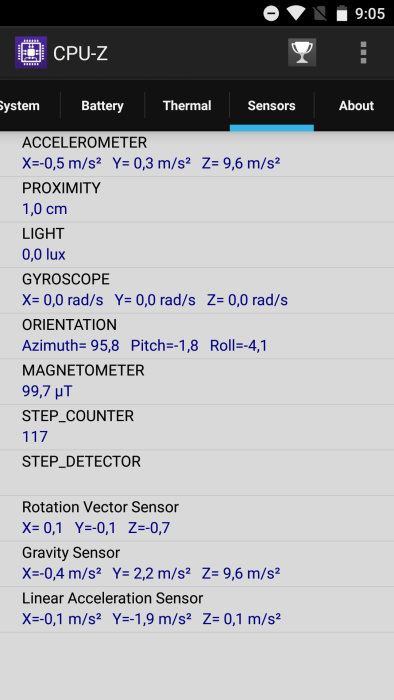Tap the do-not-disturb status icon
The image size is (394, 700).
(x=271, y=13)
